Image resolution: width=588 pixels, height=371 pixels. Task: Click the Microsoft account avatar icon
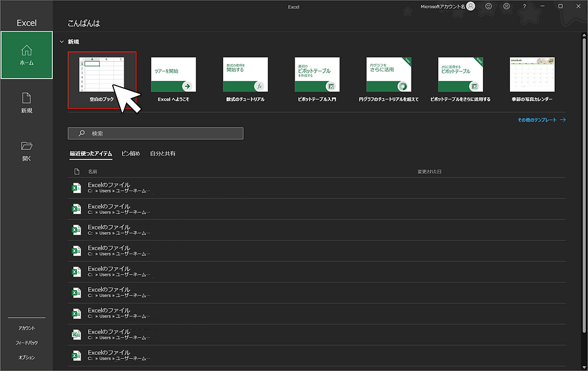pos(470,7)
